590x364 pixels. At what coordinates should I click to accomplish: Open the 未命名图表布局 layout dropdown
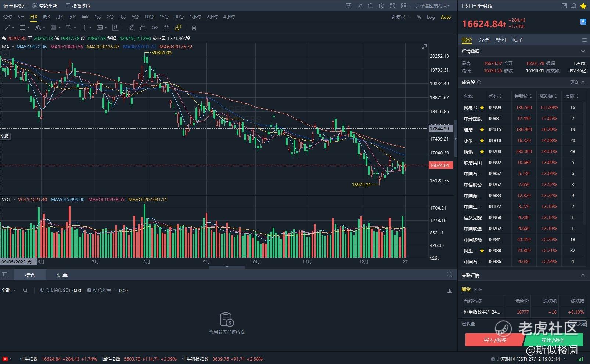[x=433, y=6]
